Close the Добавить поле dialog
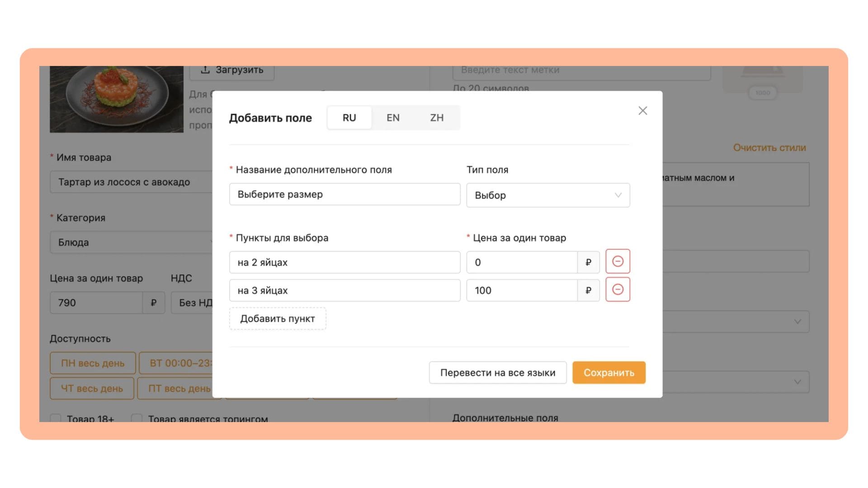This screenshot has width=868, height=488. click(642, 111)
